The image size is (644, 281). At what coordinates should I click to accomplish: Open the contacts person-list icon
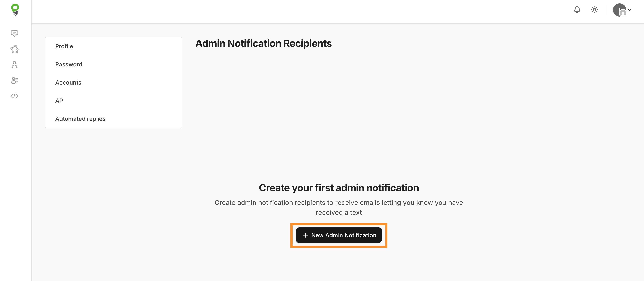pyautogui.click(x=14, y=80)
